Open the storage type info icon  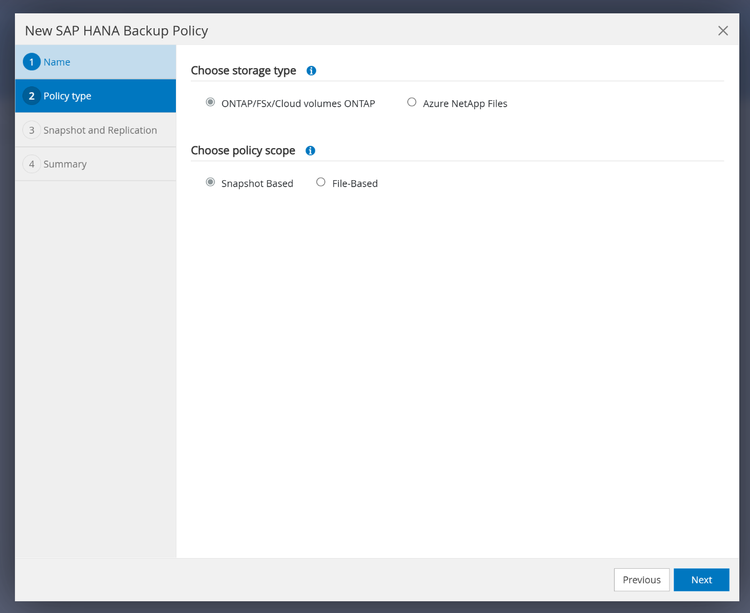click(x=311, y=71)
